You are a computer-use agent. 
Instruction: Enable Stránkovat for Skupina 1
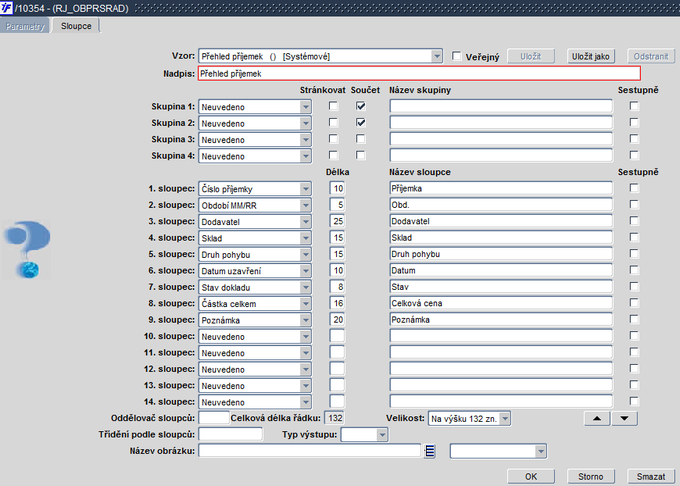333,106
